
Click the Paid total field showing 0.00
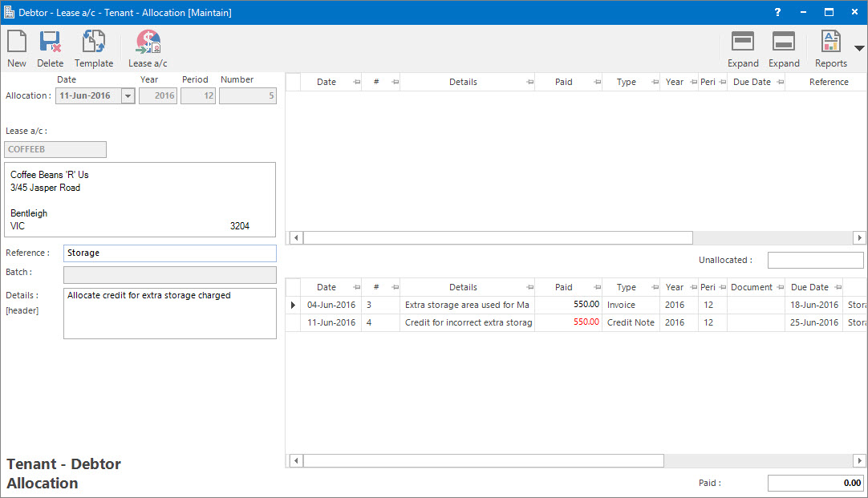[x=815, y=483]
